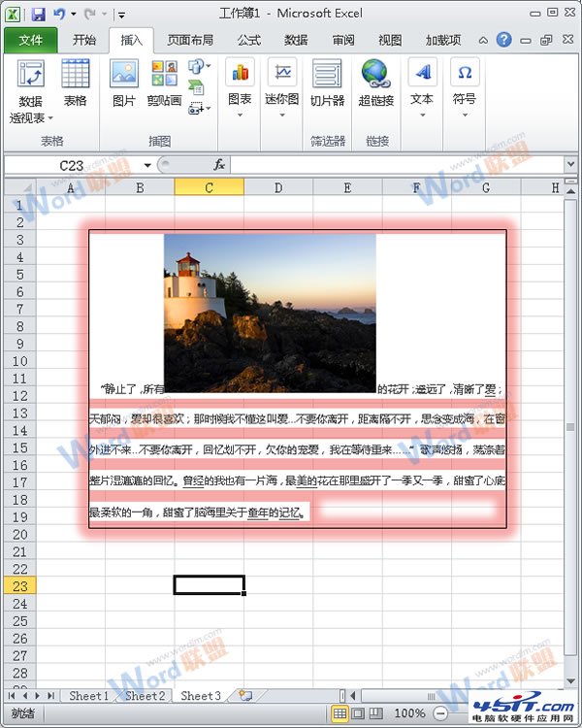Open the 迷你图 sparklines menu
This screenshot has height=728, width=582.
tap(281, 88)
